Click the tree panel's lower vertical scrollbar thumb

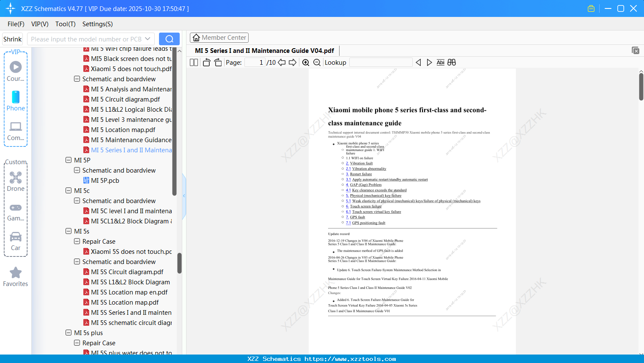[179, 263]
